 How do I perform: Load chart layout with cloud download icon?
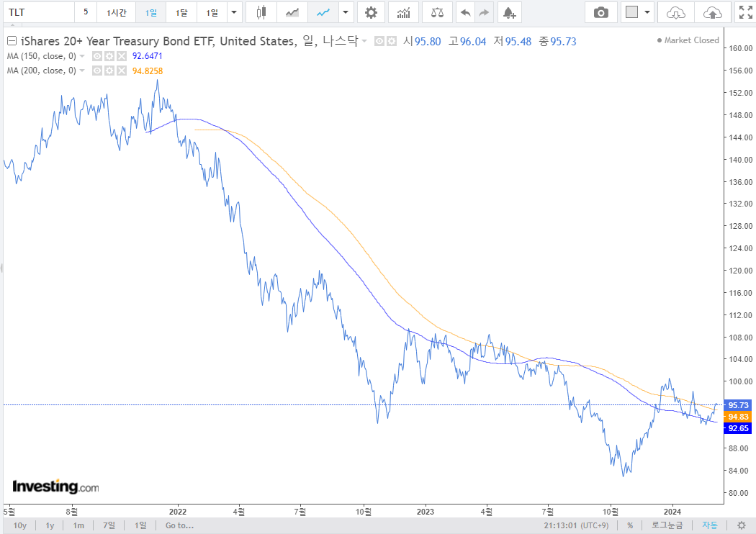click(x=676, y=12)
